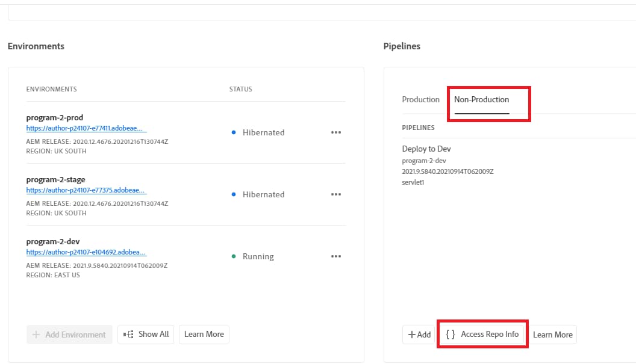Click Learn More in the Pipelines panel
Screen dimensions: 636x364
(552, 334)
